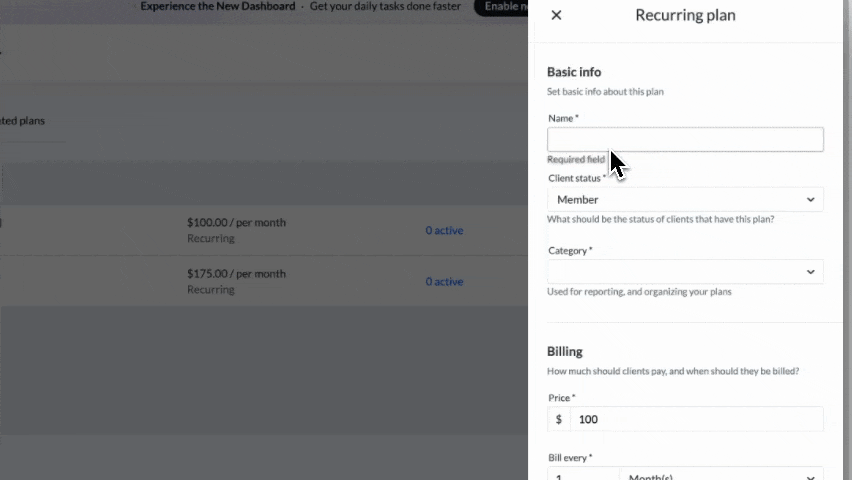Select the $100.00 per month plan row
The image size is (852, 480).
pyautogui.click(x=235, y=230)
